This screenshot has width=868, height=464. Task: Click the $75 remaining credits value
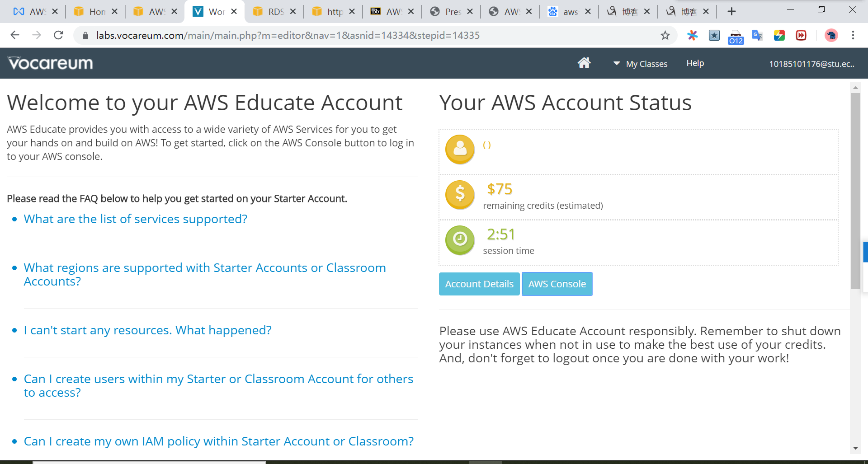point(500,189)
